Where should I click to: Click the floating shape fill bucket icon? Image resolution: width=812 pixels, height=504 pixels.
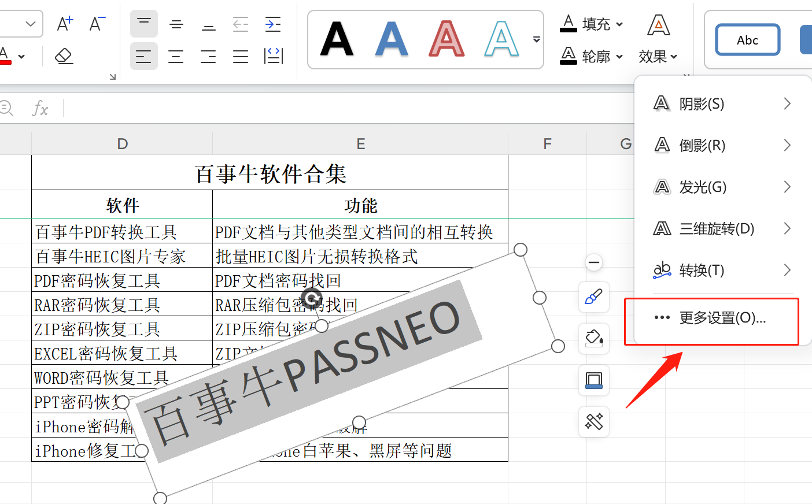[x=594, y=338]
